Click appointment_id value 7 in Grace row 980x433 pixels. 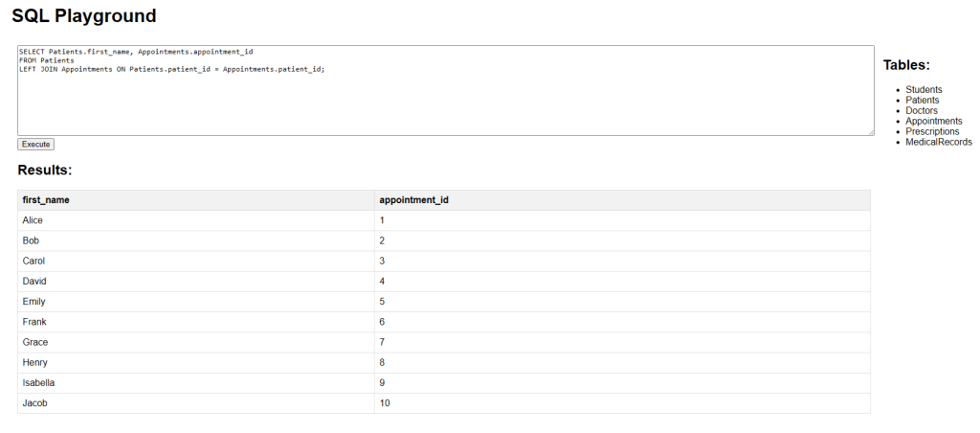pos(622,342)
